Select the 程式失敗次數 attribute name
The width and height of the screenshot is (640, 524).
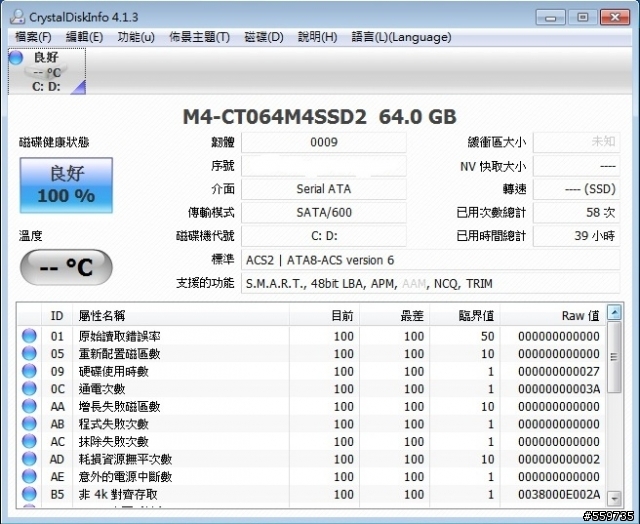114,424
